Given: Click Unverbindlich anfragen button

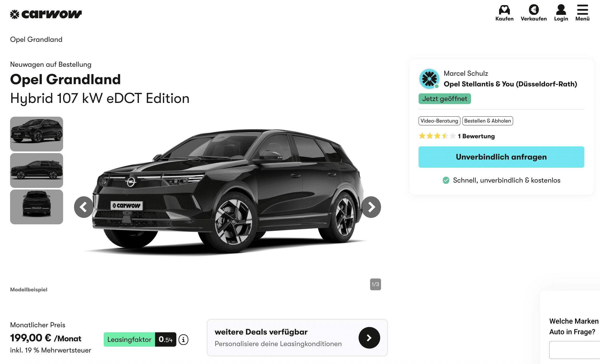Looking at the screenshot, I should tap(501, 157).
